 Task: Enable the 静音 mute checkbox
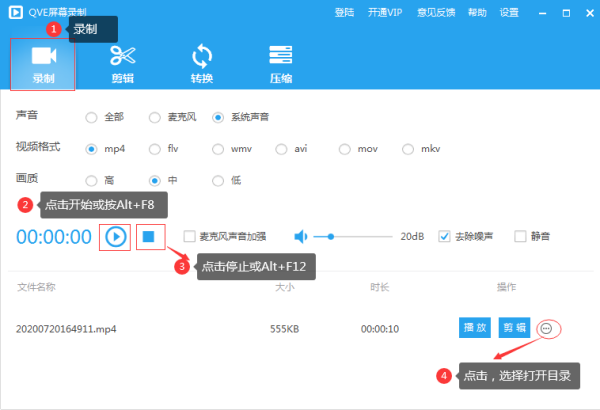[520, 237]
